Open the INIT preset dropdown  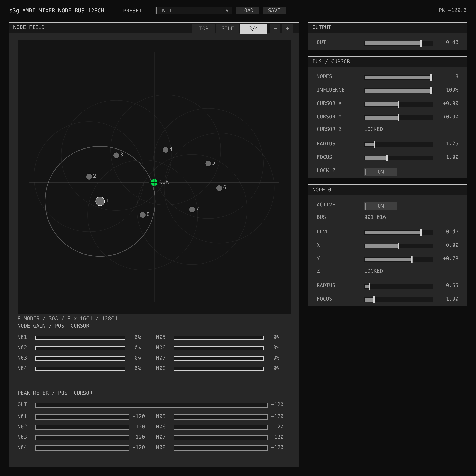[x=194, y=11]
